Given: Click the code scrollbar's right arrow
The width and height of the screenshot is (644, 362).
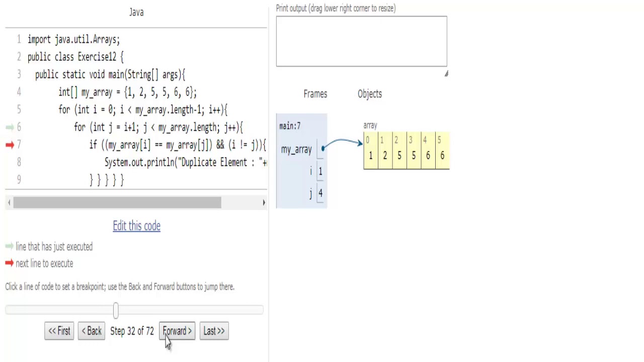Looking at the screenshot, I should coord(264,202).
